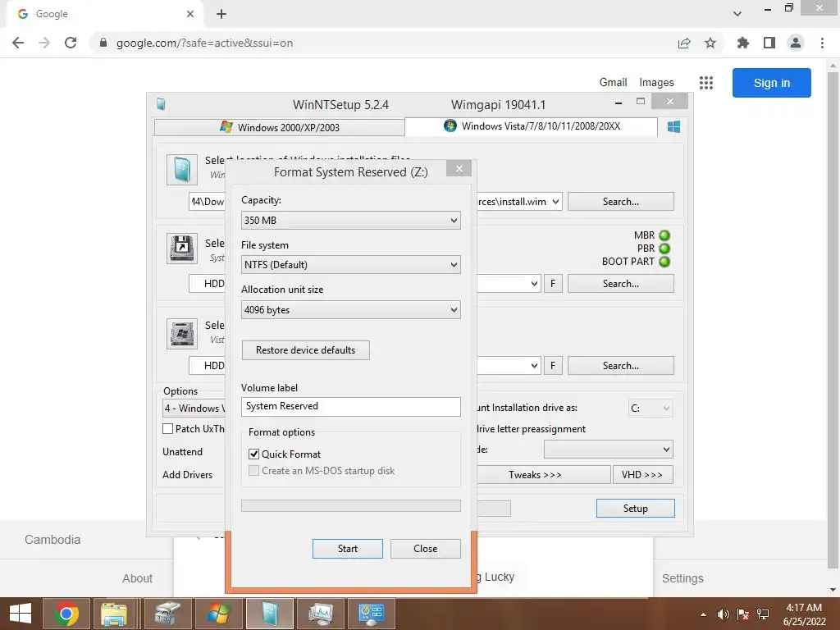Switch to Windows 2000/XP/2003 tab
The width and height of the screenshot is (840, 630).
pos(279,127)
